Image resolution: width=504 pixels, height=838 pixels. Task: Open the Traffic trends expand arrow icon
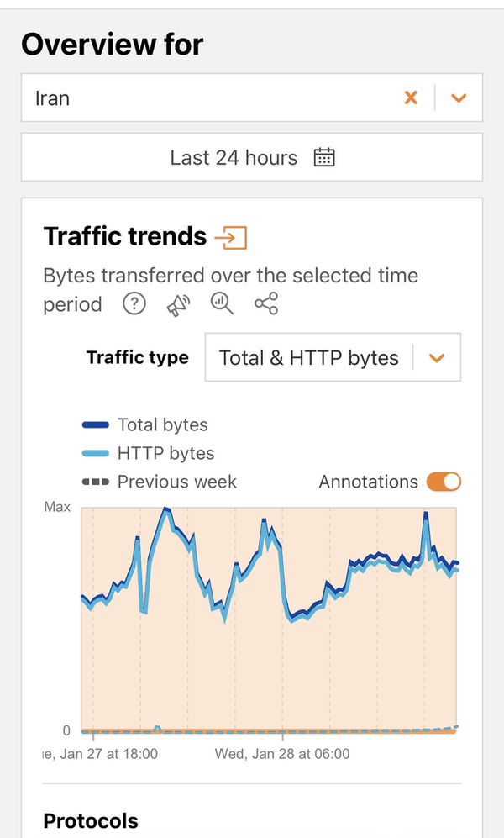pyautogui.click(x=231, y=238)
